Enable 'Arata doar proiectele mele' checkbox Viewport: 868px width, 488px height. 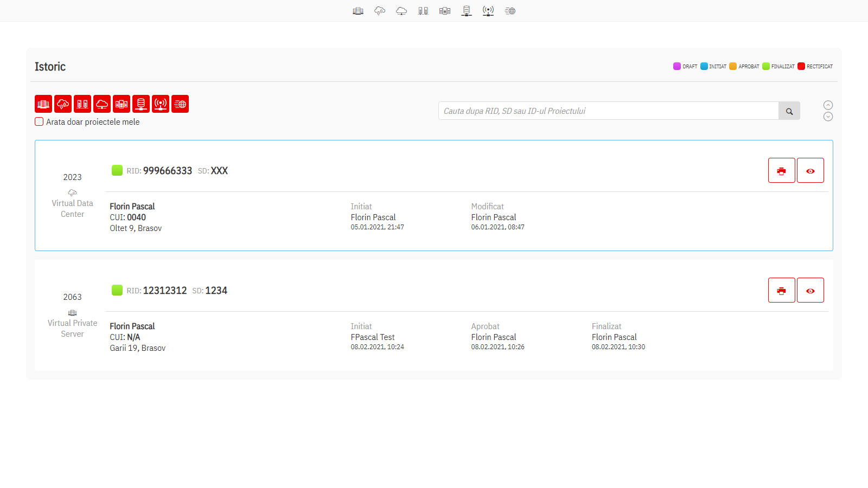39,121
